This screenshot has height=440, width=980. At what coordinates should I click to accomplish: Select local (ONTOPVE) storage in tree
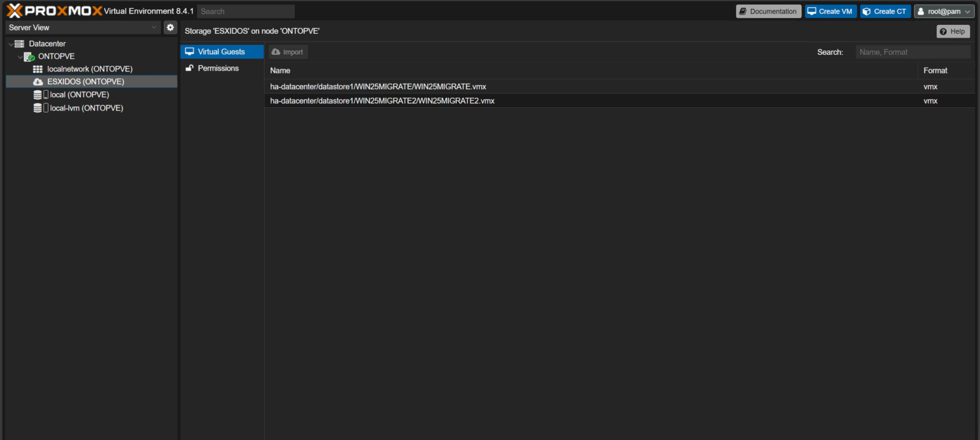[80, 95]
